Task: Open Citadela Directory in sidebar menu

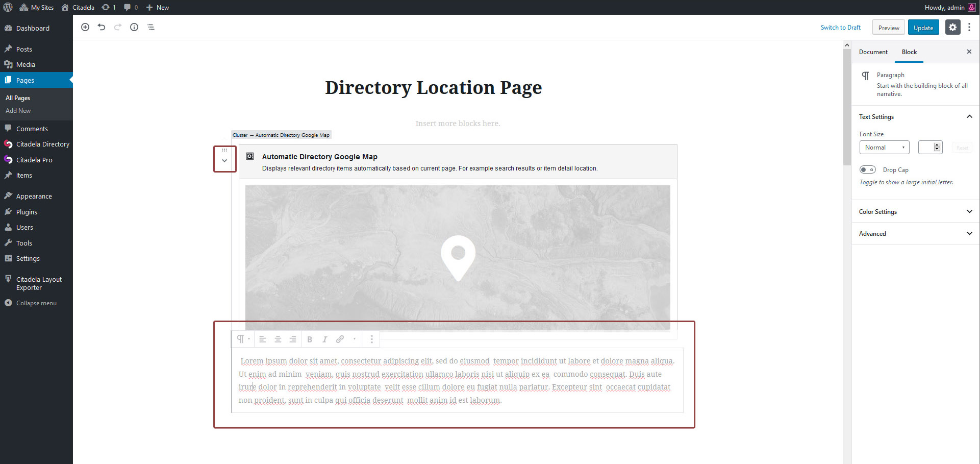Action: tap(42, 144)
